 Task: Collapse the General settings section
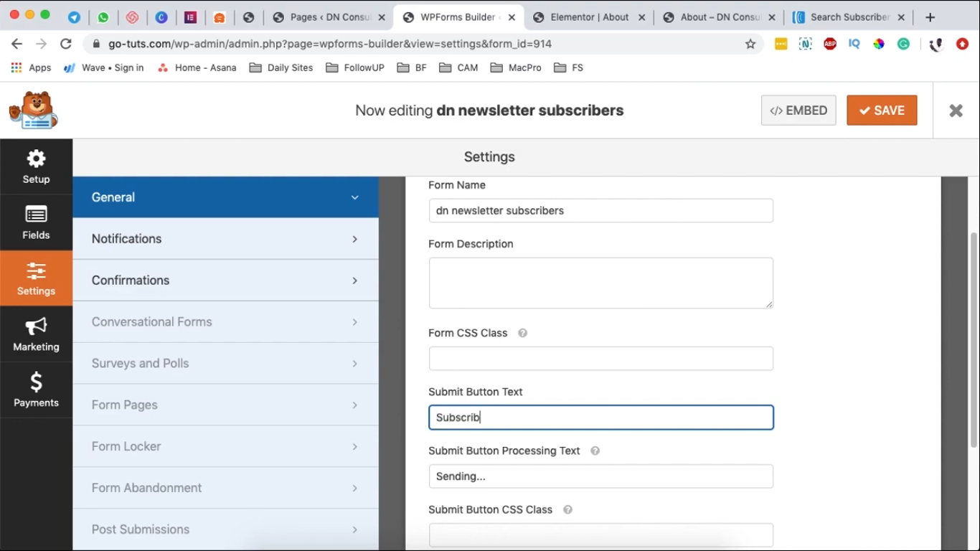[225, 197]
